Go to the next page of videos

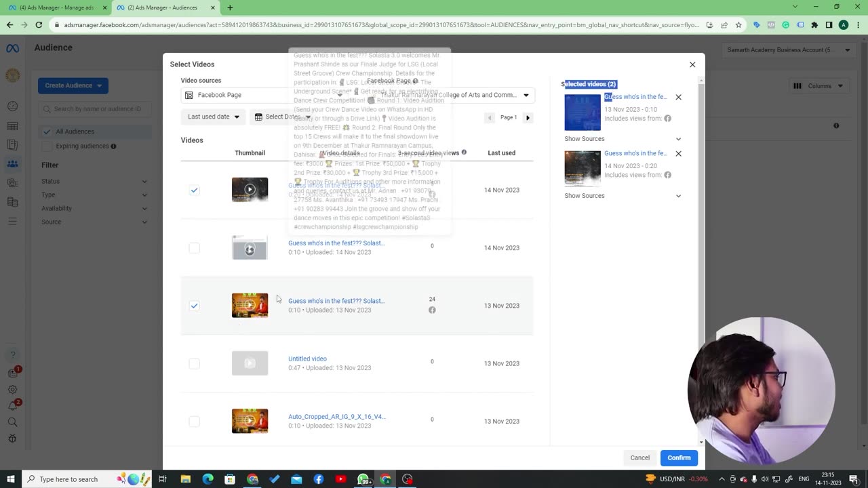(x=528, y=117)
